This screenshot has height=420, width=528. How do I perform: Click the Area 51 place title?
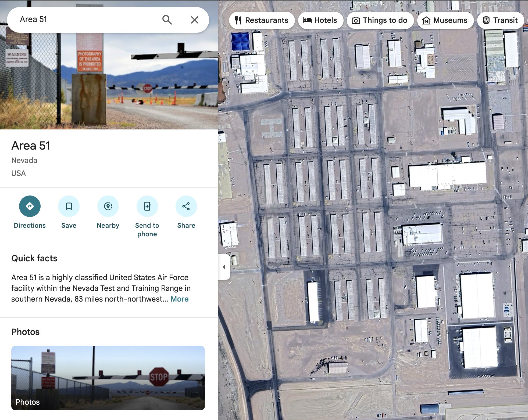click(x=31, y=146)
